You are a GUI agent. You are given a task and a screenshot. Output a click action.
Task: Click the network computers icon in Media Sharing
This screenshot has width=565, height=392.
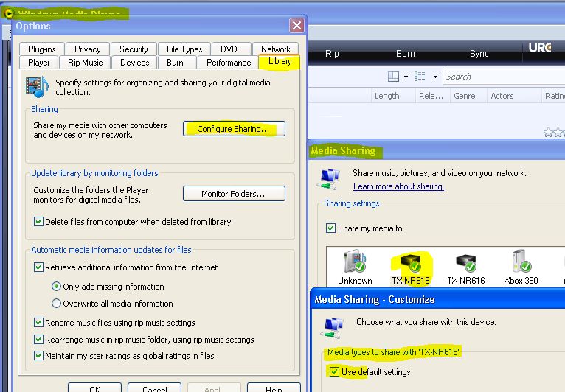coord(329,179)
